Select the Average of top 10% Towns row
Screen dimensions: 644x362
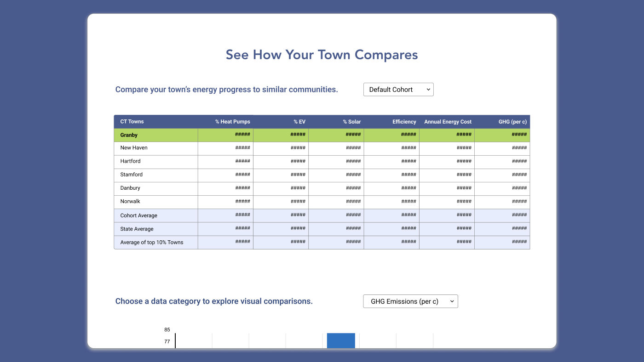click(x=152, y=242)
